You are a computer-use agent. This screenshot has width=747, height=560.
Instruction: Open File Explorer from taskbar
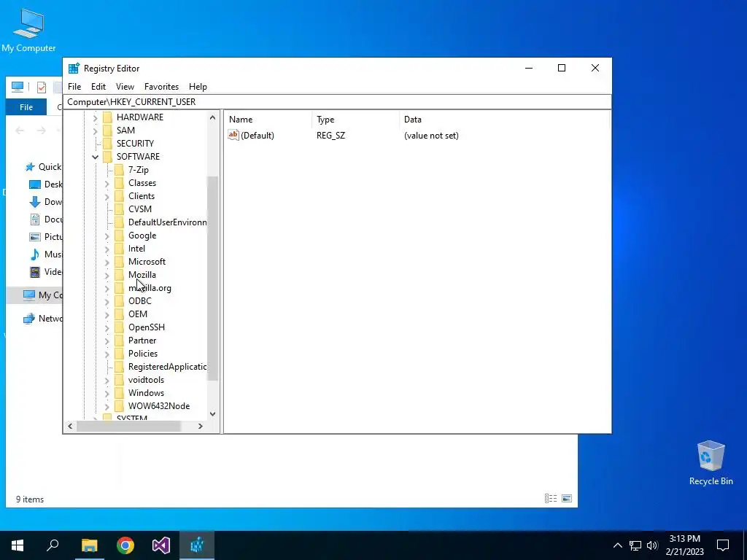coord(89,545)
